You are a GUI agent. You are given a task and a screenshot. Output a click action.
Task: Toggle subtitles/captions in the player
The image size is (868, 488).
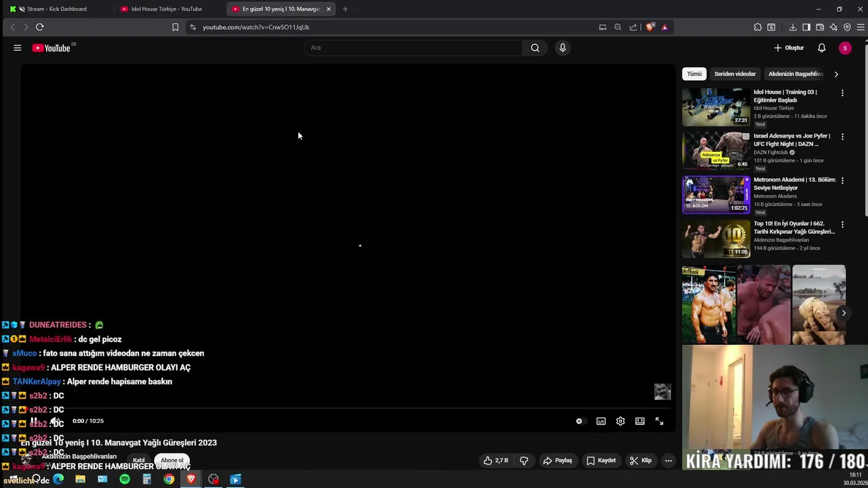[x=601, y=421]
